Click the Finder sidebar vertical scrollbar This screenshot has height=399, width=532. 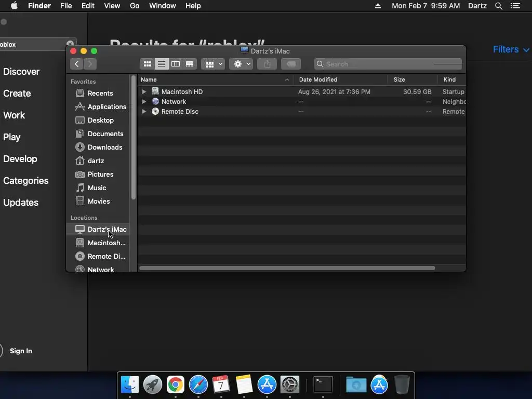134,137
